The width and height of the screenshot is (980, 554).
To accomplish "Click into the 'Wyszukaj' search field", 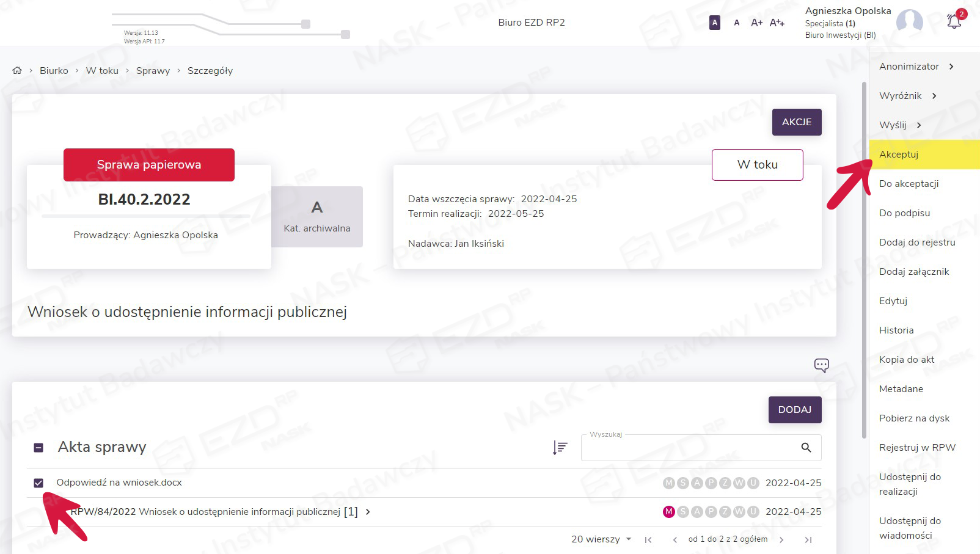I will 687,448.
